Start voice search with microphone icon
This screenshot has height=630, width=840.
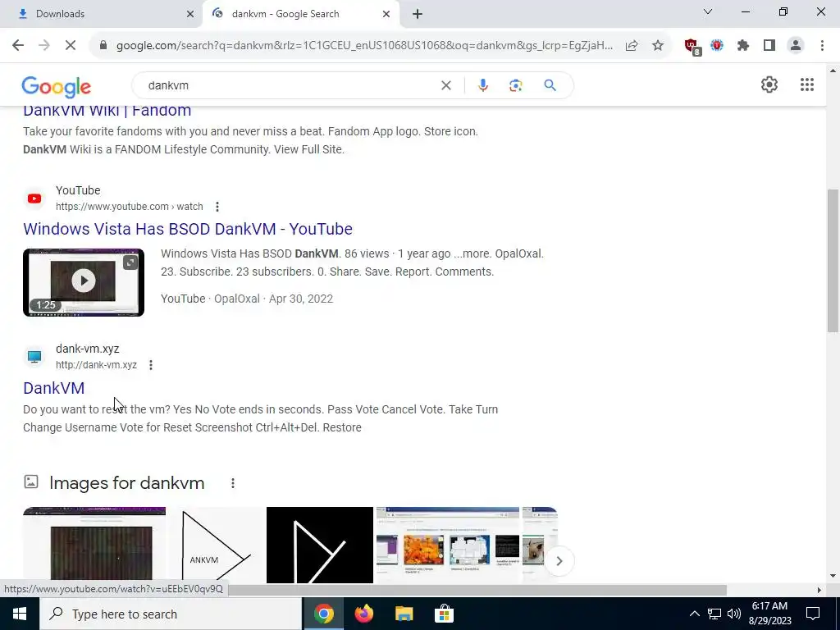click(482, 85)
